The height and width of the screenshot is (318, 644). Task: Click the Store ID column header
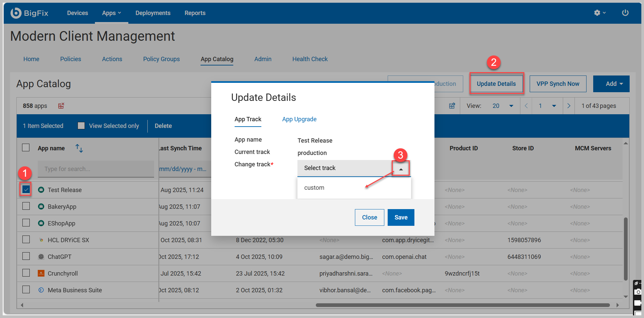tap(523, 148)
